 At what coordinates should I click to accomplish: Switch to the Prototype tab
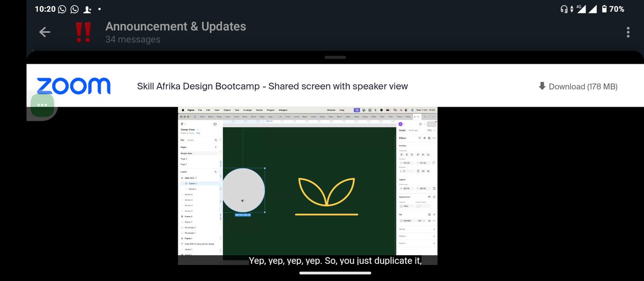[x=413, y=130]
